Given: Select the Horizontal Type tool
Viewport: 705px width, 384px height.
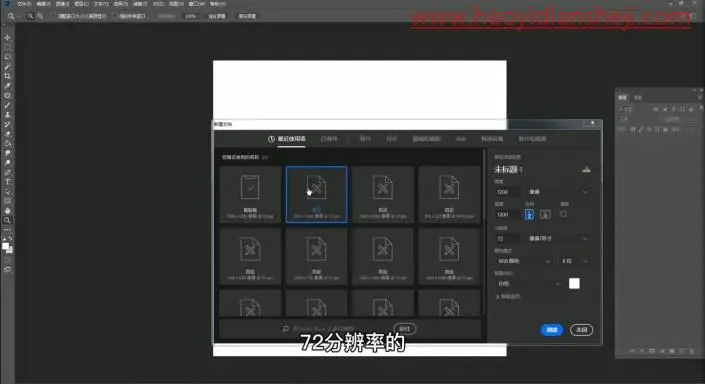Looking at the screenshot, I should (x=7, y=182).
